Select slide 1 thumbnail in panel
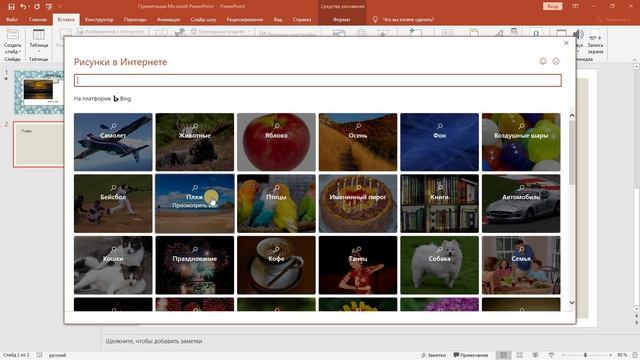Screen dimensions: 640x360 [39, 92]
